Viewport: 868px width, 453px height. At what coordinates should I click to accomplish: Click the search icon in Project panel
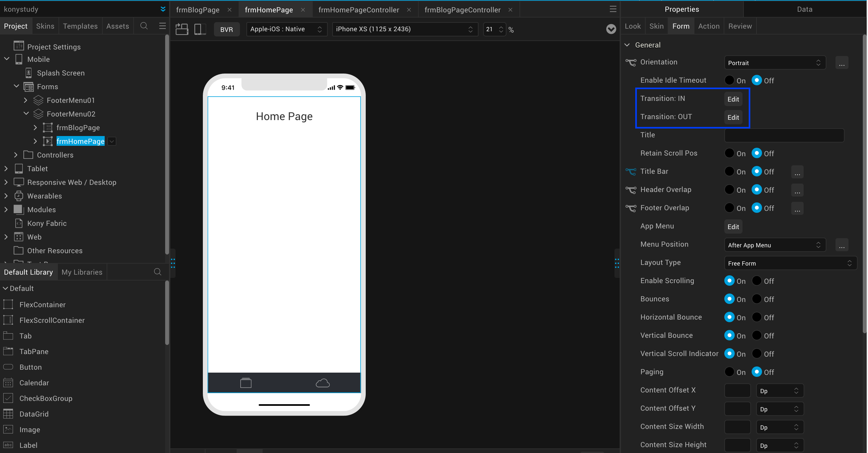coord(144,26)
